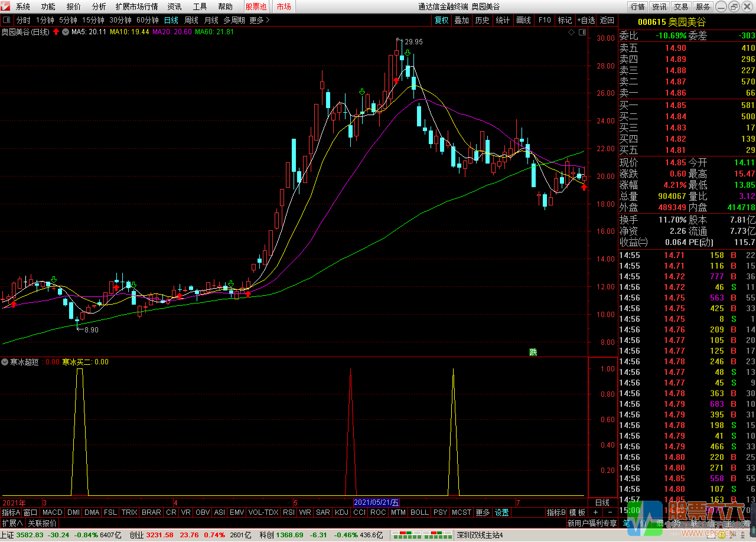Select the 1分钟 period
Image resolution: width=756 pixels, height=542 pixels.
(x=45, y=20)
